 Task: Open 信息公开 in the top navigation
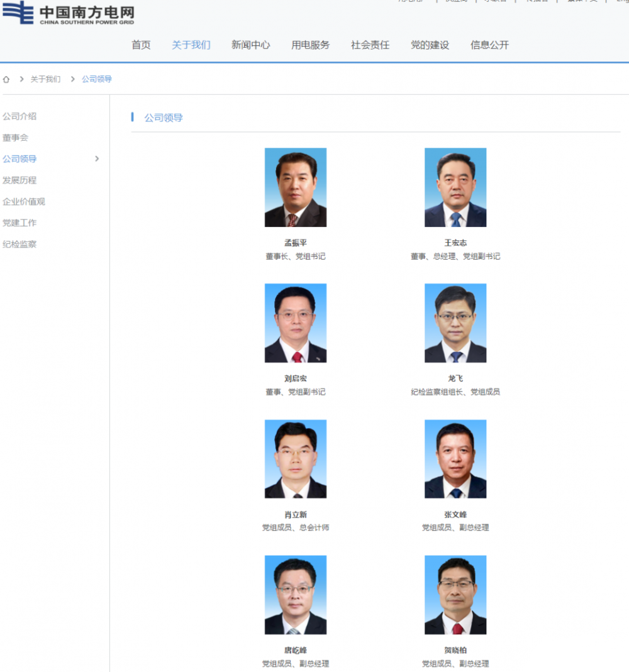point(489,45)
